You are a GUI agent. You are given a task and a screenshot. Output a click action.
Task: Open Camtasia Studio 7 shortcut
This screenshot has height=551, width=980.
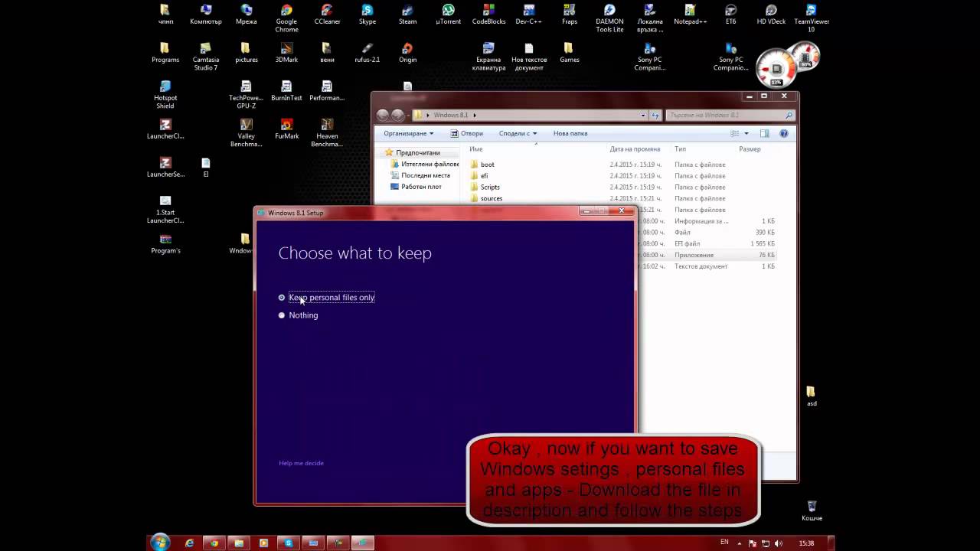[205, 57]
